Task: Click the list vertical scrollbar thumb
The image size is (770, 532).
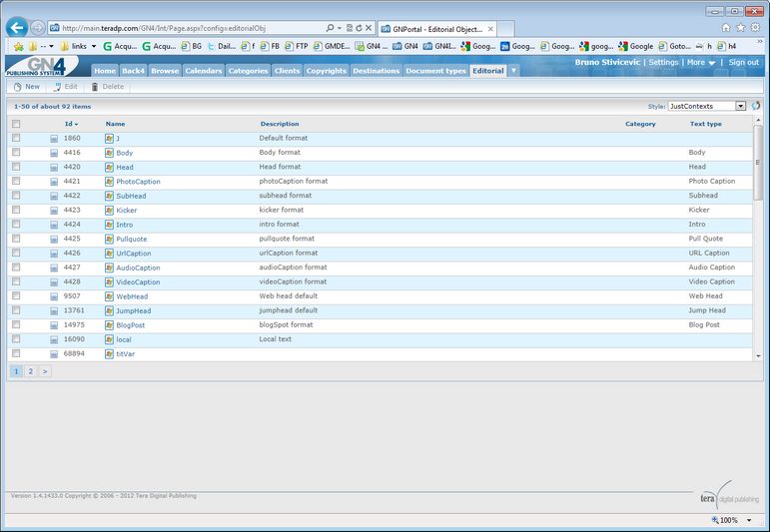Action: (758, 163)
